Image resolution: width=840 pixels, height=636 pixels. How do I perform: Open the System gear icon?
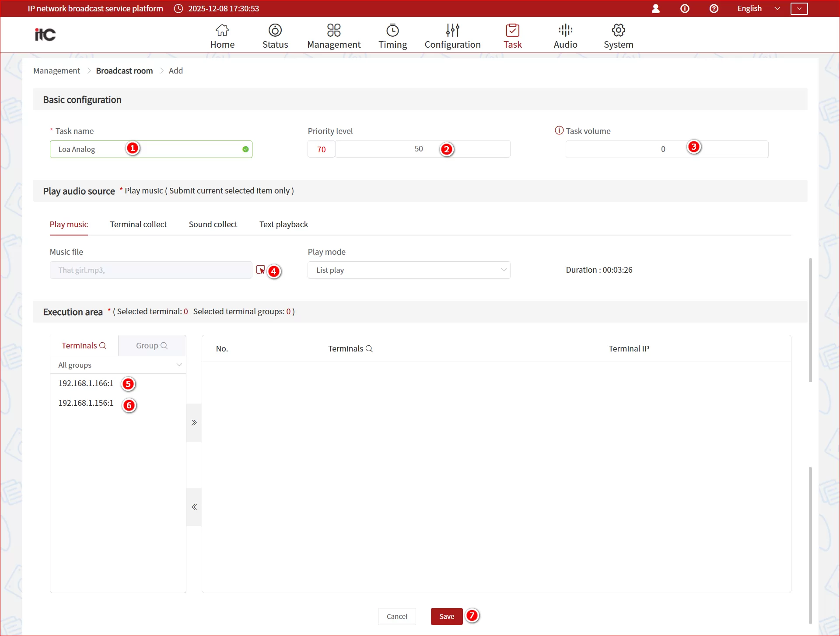tap(618, 30)
